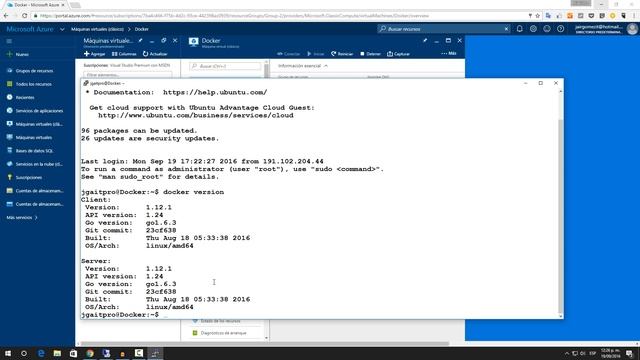
Task: Go back in Chrome
Action: click(6, 16)
